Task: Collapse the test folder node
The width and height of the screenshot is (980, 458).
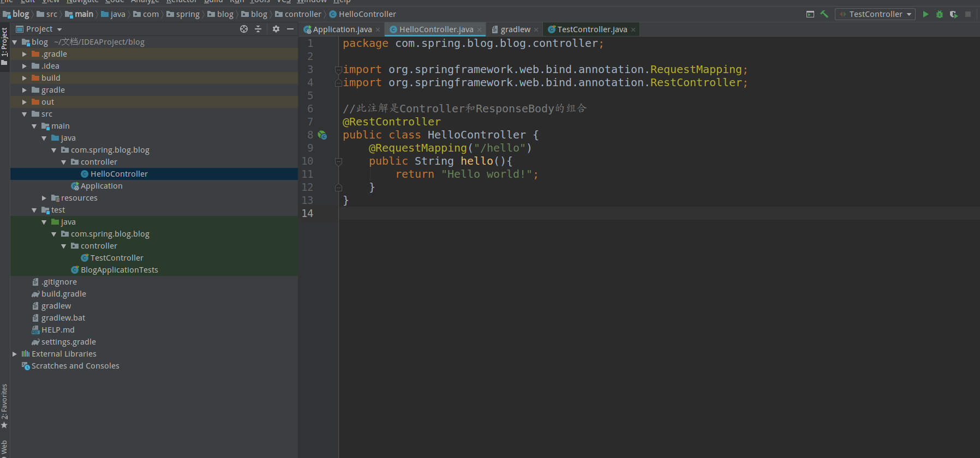Action: point(34,210)
